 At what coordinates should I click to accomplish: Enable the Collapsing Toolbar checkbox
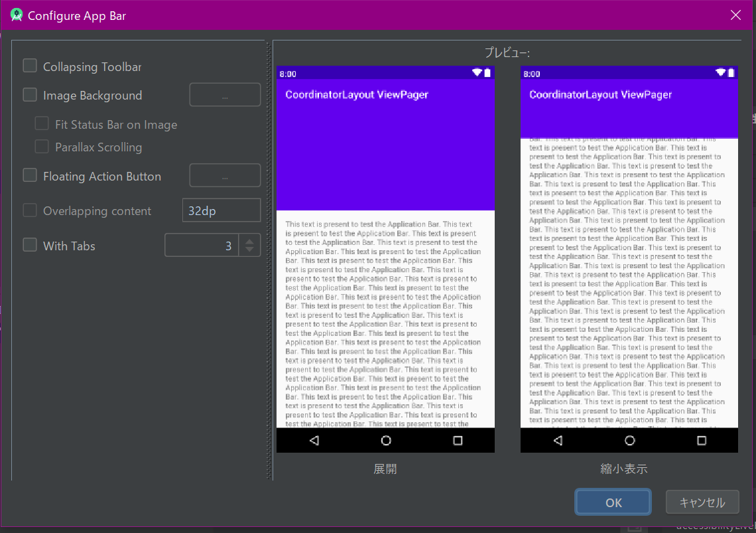[x=30, y=66]
